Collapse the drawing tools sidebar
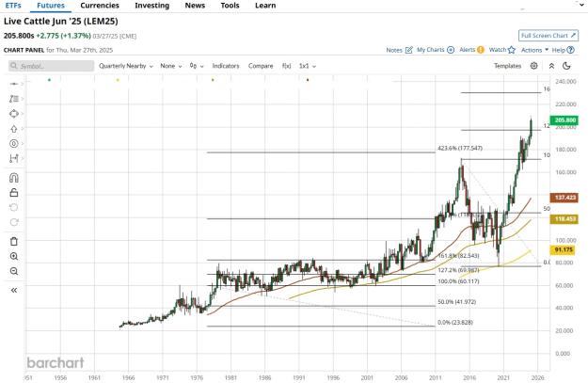Screen dimensions: 588x383 14,290
